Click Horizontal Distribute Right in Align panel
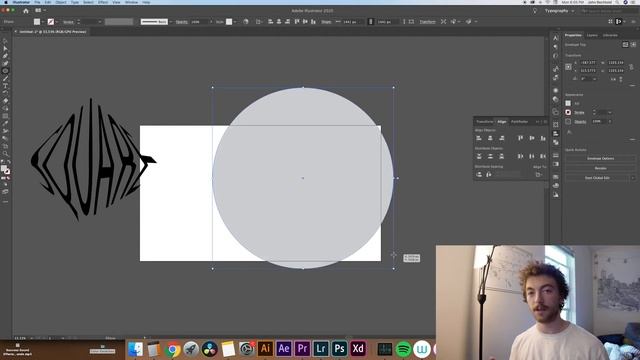Viewport: 640px width, 360px height. coord(543,156)
